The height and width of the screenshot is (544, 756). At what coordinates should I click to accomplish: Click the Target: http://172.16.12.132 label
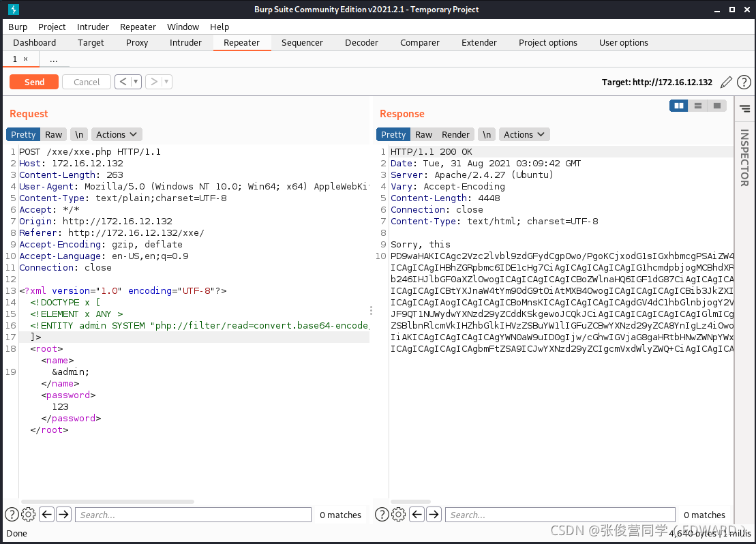pos(657,82)
